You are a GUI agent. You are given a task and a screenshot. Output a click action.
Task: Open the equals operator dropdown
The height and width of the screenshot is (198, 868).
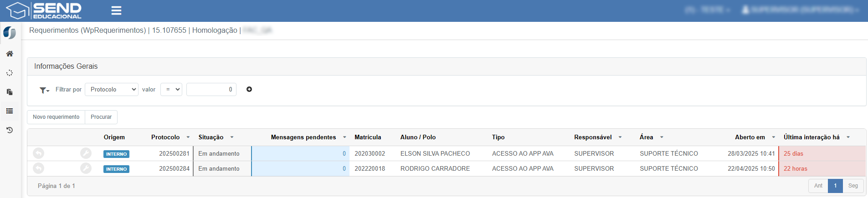pos(171,89)
